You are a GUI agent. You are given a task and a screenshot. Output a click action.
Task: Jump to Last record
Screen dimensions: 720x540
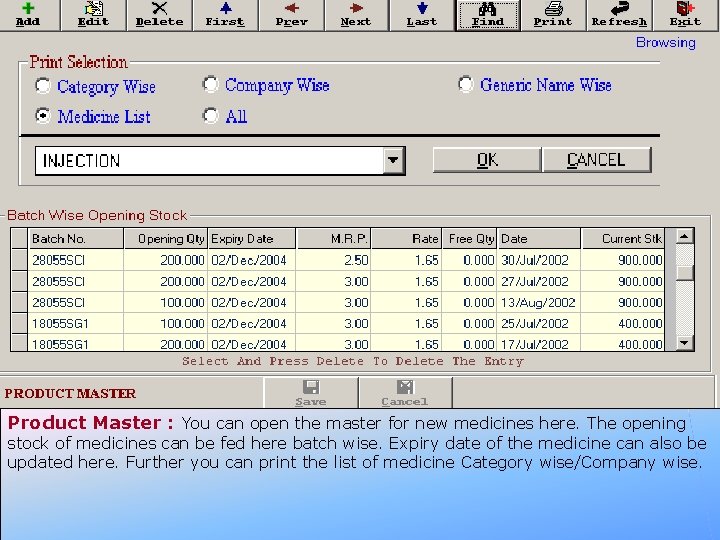[x=422, y=15]
